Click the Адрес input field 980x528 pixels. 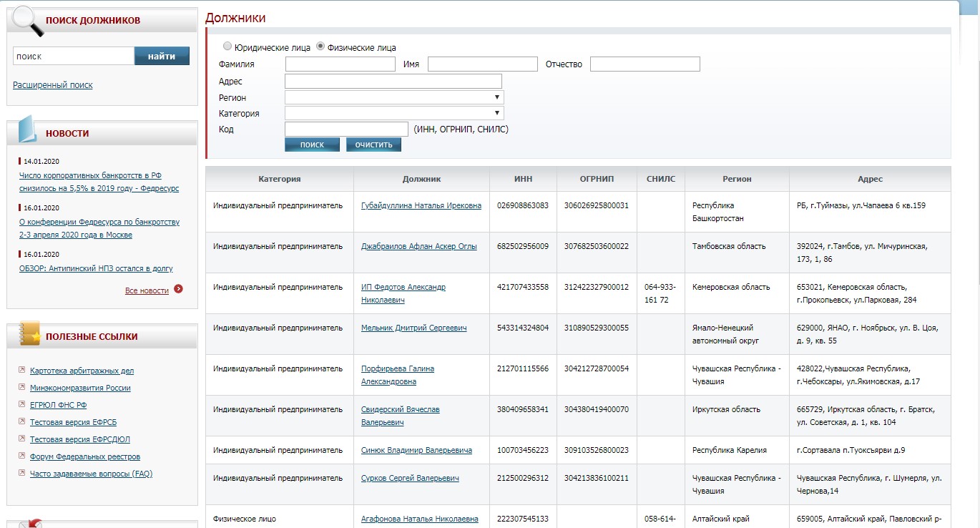click(393, 82)
